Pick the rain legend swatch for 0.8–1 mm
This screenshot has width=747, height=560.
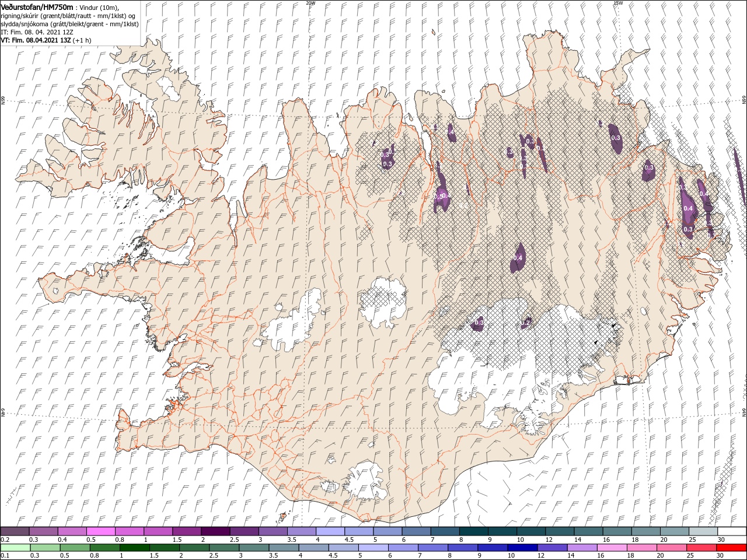point(104,548)
